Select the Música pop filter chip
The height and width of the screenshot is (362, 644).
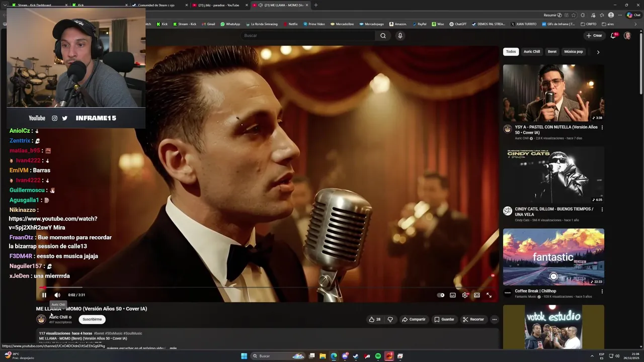point(573,52)
